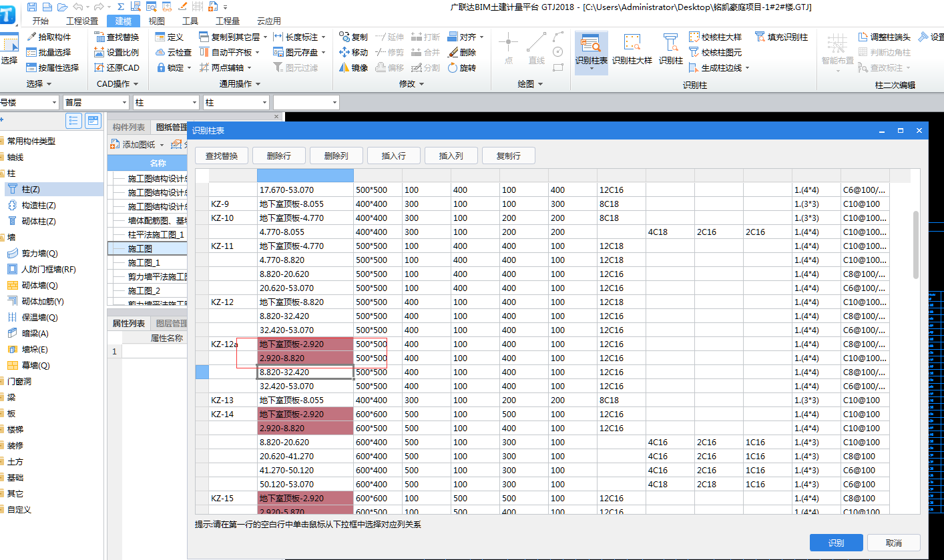944x560 pixels.
Task: Click the 删除 modify tool
Action: (462, 53)
